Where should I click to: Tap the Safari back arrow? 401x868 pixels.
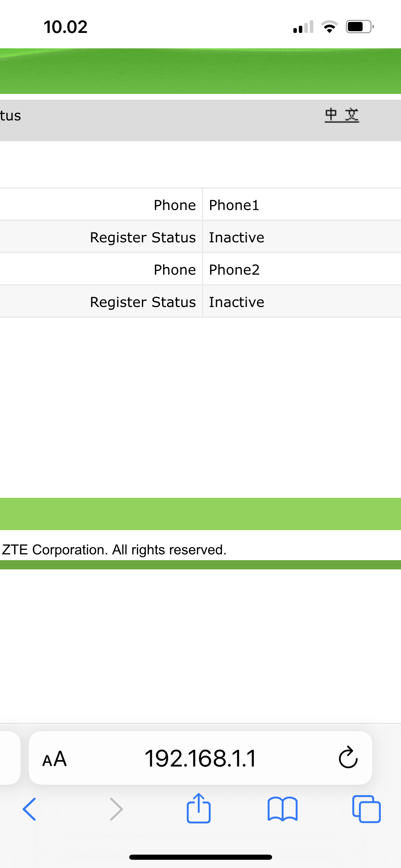[x=29, y=809]
